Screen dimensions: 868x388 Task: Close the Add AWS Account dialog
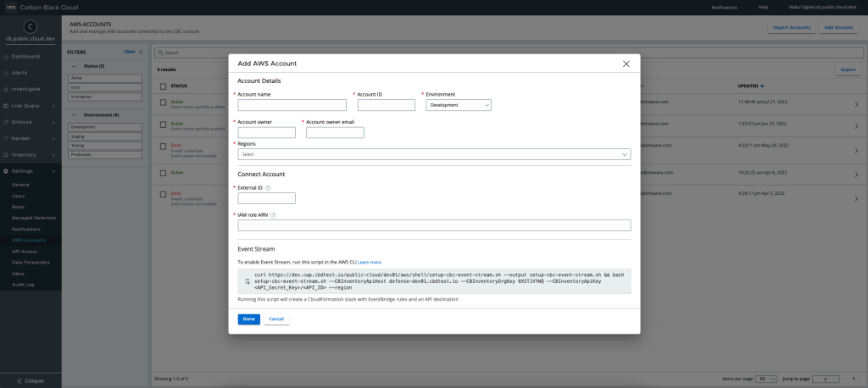pyautogui.click(x=626, y=64)
